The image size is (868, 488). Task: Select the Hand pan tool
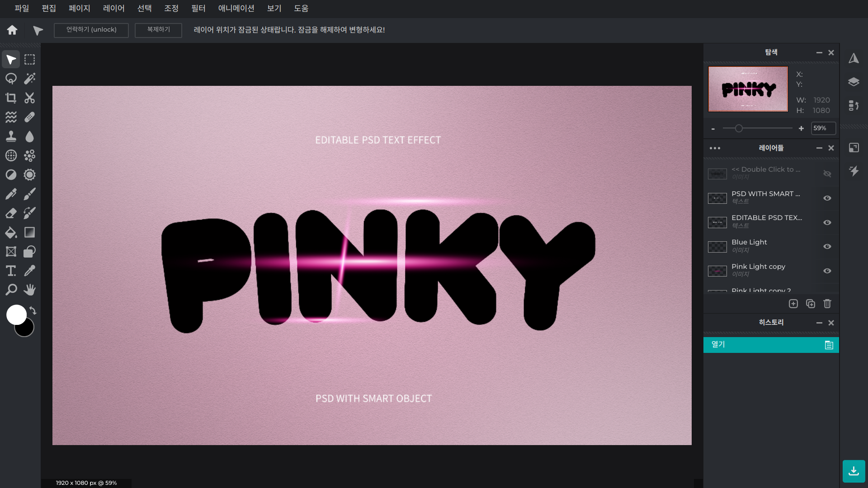tap(30, 290)
